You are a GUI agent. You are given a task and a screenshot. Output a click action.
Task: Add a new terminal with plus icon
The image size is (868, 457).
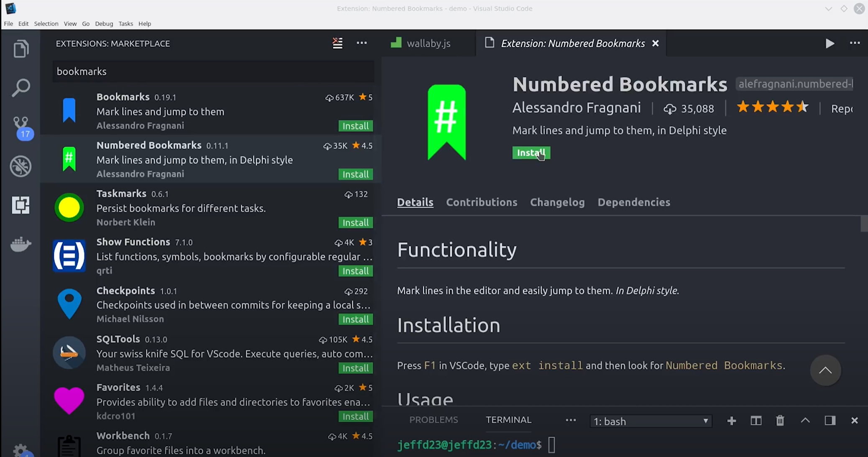(x=731, y=421)
